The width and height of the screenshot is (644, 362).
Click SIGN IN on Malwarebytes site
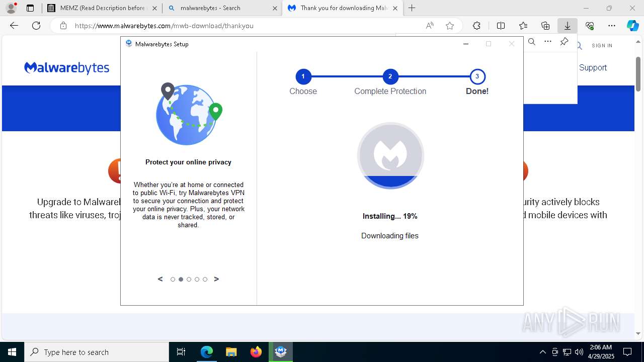602,45
